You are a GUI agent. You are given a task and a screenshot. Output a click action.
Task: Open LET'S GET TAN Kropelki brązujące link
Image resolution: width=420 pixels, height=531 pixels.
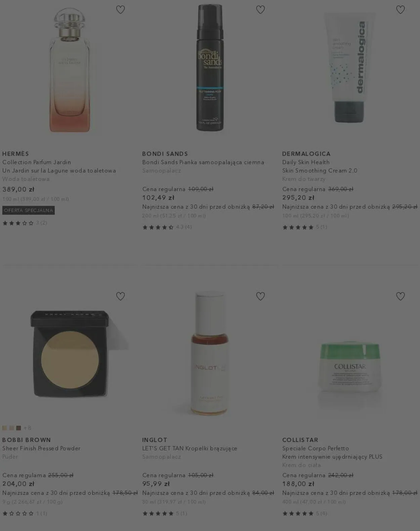click(x=190, y=448)
